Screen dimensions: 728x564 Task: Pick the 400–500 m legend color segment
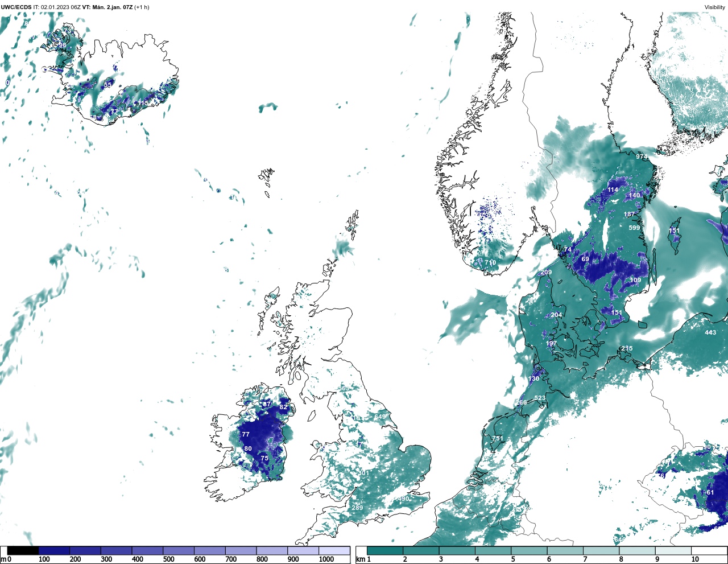[147, 550]
